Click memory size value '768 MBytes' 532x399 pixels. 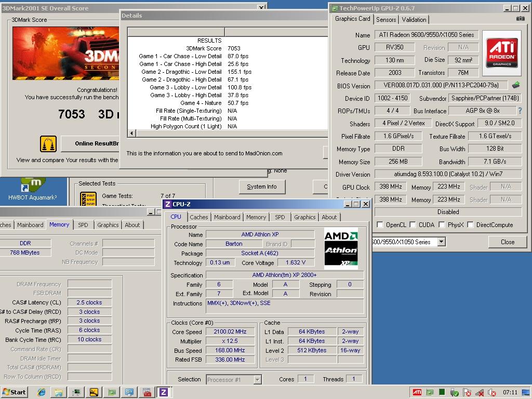tap(25, 252)
